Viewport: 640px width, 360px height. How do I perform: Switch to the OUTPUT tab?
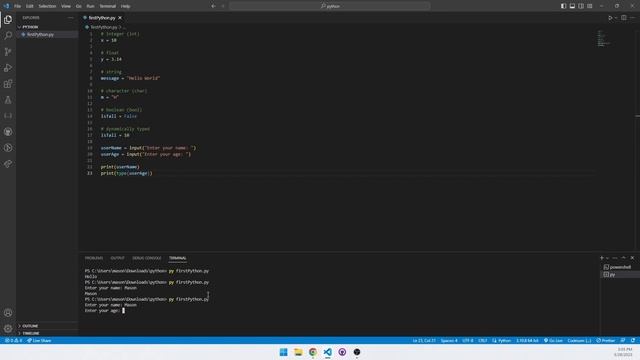tap(117, 258)
